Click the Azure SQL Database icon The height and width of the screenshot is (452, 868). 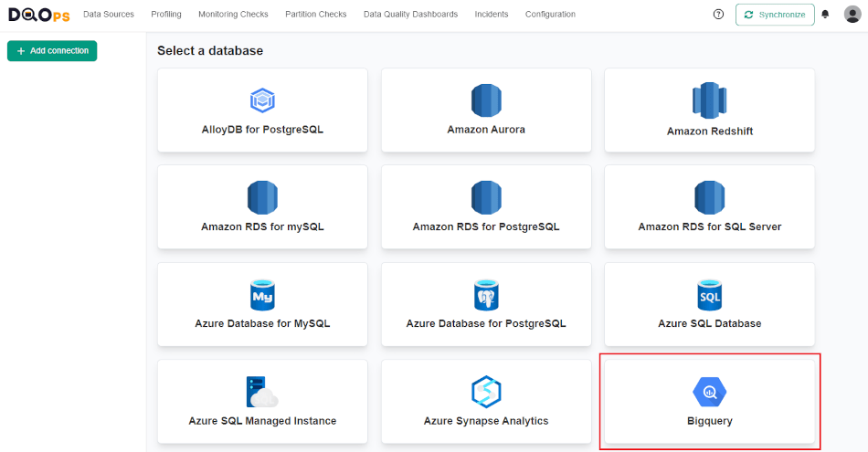710,295
